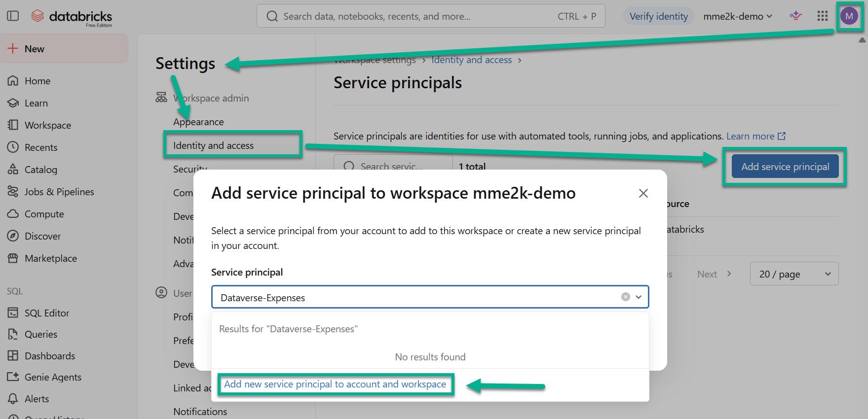Click the Next pagination button
This screenshot has height=419, width=868.
click(714, 274)
